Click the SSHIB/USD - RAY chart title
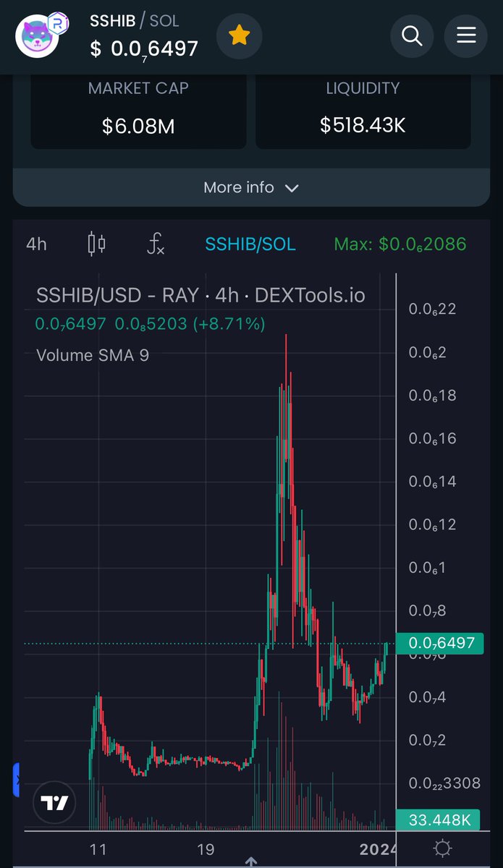503x868 pixels. 200,295
